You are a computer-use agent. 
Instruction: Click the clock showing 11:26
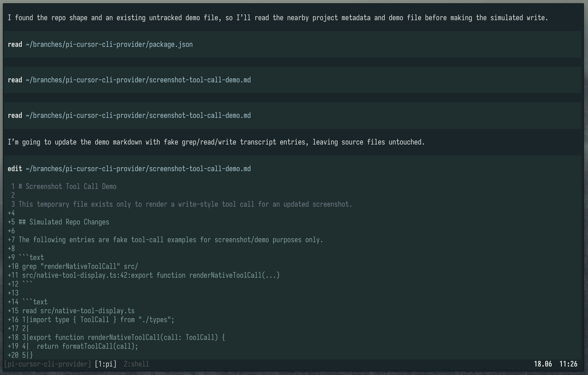pos(568,364)
